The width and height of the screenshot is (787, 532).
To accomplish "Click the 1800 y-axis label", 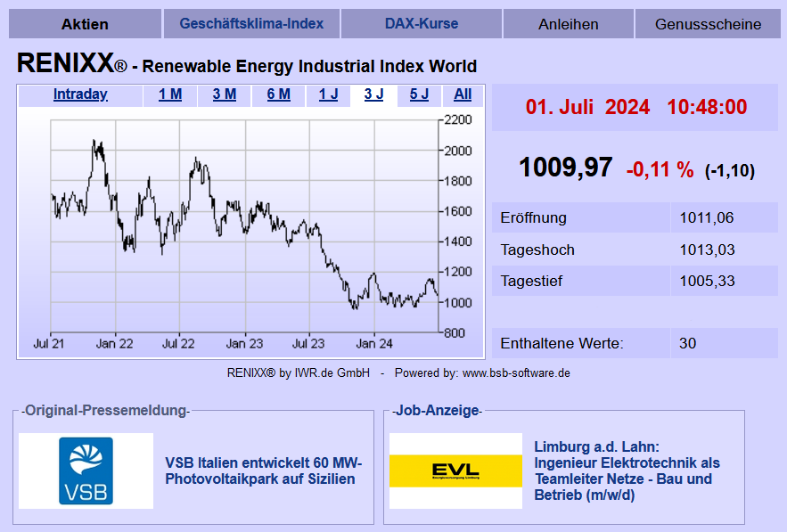I will 458,181.
